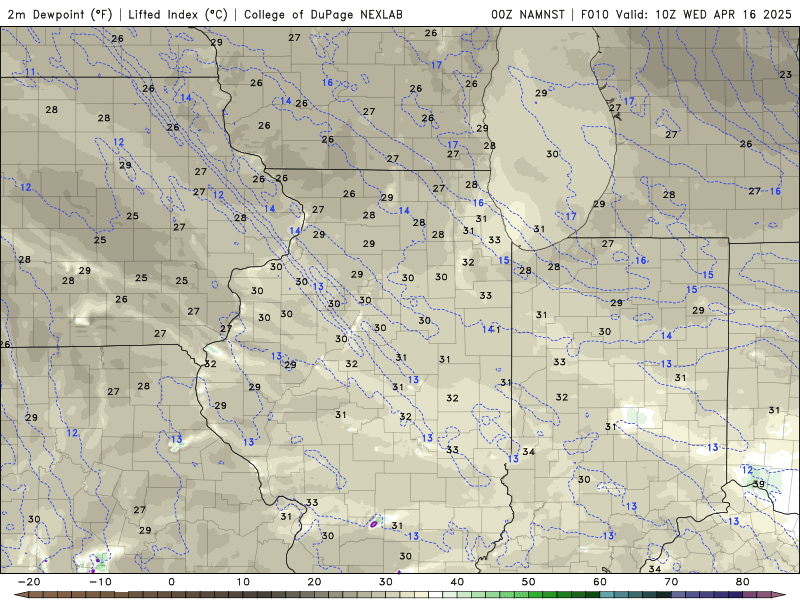Click the -10 label on the color scale
The height and width of the screenshot is (600, 800).
point(100,582)
